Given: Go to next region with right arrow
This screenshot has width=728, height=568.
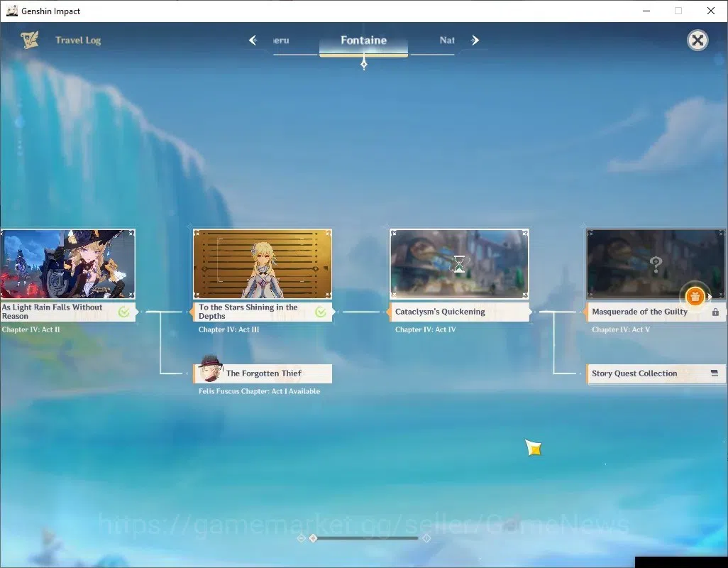Looking at the screenshot, I should pyautogui.click(x=475, y=40).
